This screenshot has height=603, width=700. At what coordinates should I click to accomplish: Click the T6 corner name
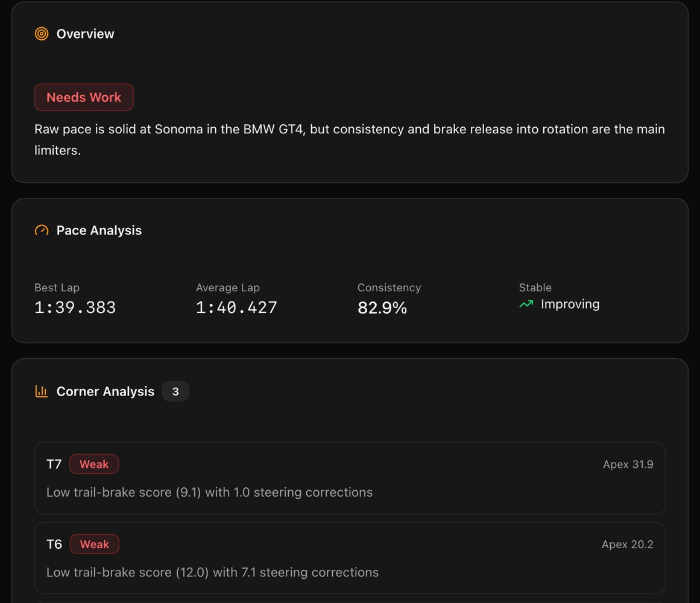(54, 544)
